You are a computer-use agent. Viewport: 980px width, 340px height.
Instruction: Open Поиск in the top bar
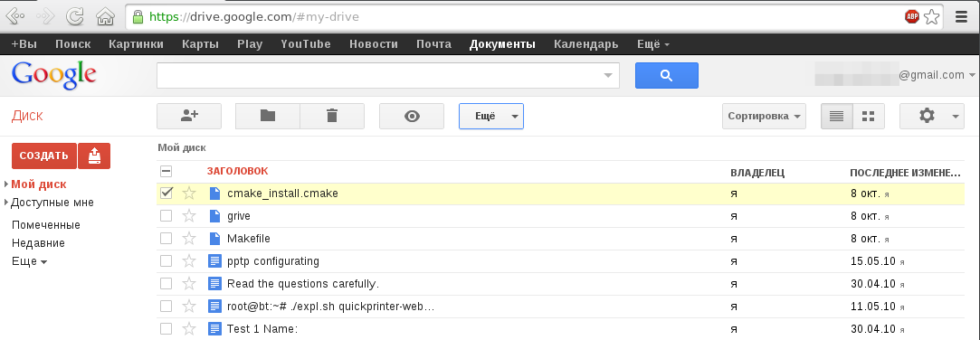pos(72,44)
